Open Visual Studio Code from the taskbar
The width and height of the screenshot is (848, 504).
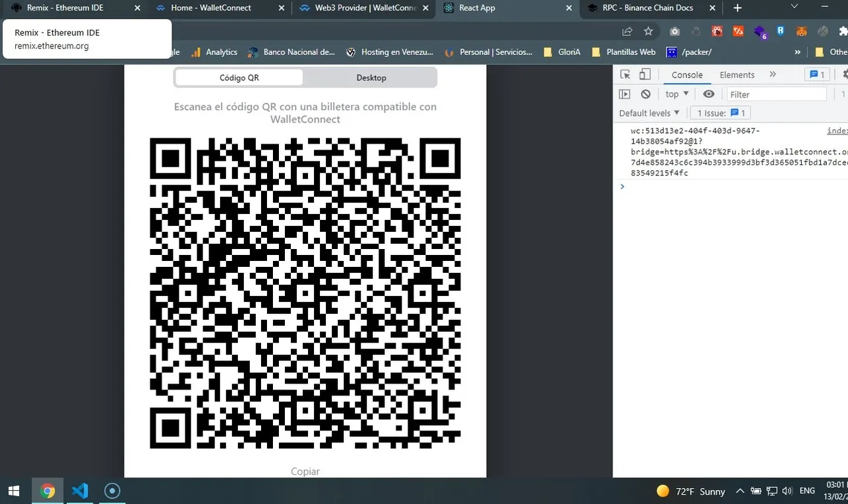coord(79,491)
